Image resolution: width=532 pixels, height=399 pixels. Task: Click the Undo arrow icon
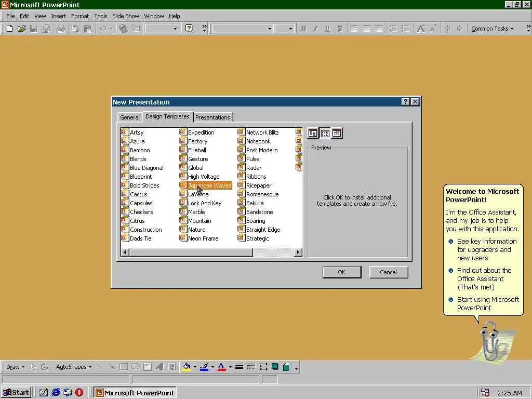[103, 29]
